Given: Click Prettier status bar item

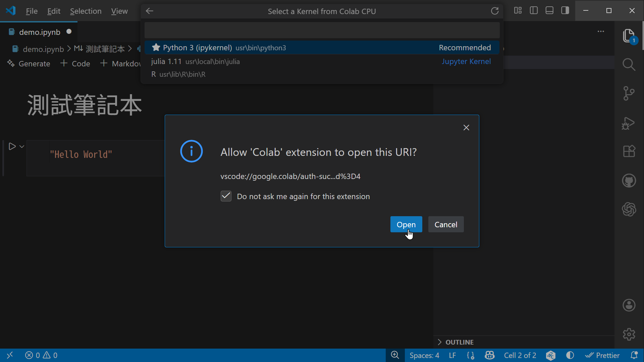Looking at the screenshot, I should click(x=602, y=355).
